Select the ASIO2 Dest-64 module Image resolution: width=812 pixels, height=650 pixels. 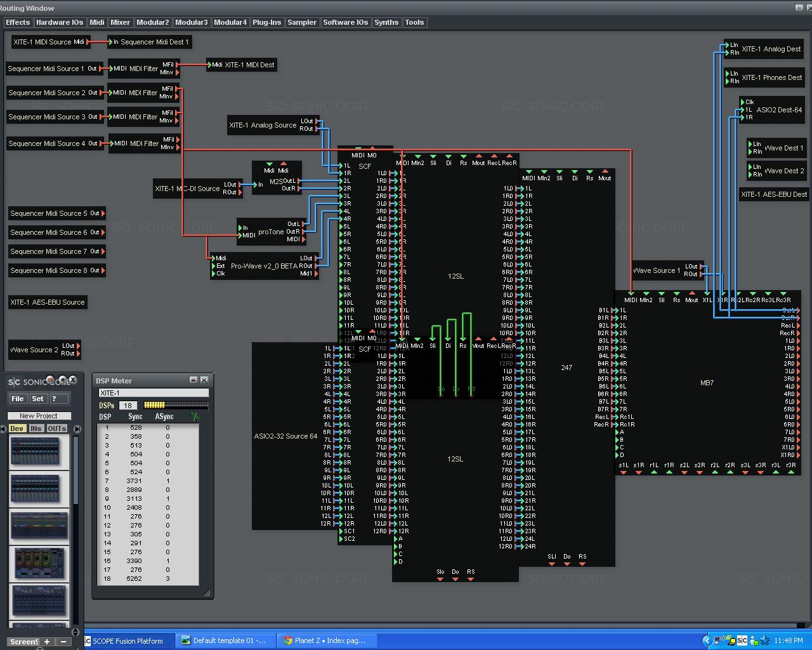click(x=772, y=110)
